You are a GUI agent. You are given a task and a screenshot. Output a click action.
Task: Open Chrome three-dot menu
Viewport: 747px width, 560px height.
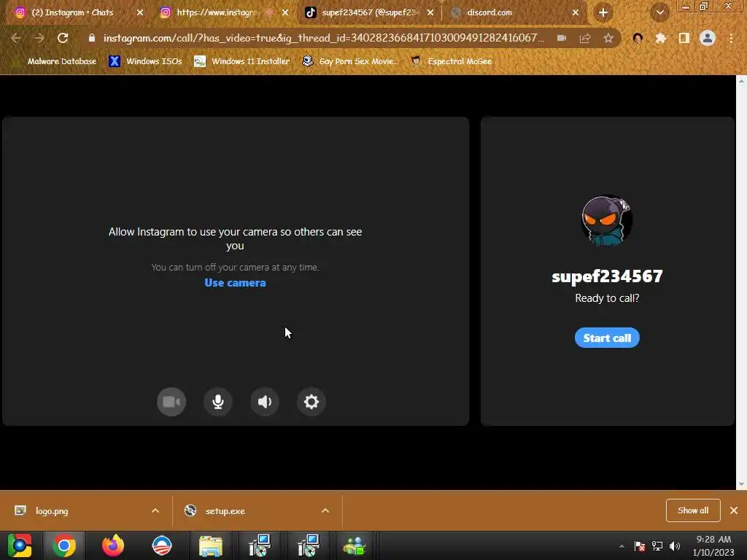(731, 38)
